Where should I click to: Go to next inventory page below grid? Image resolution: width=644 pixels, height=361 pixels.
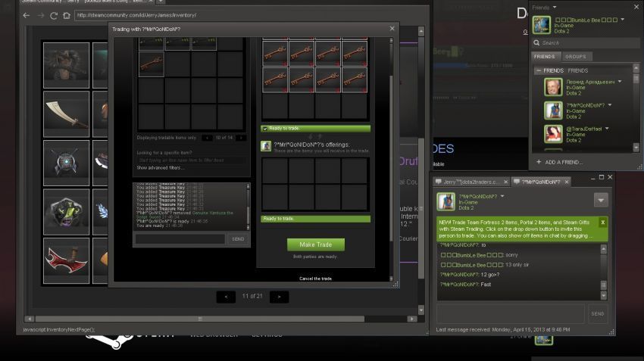click(x=279, y=297)
